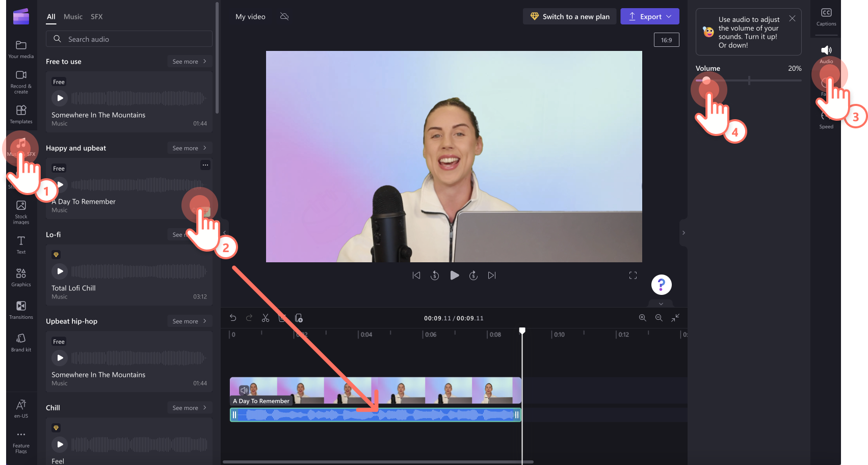Click the timeline playhead marker
The width and height of the screenshot is (868, 465).
tap(522, 331)
